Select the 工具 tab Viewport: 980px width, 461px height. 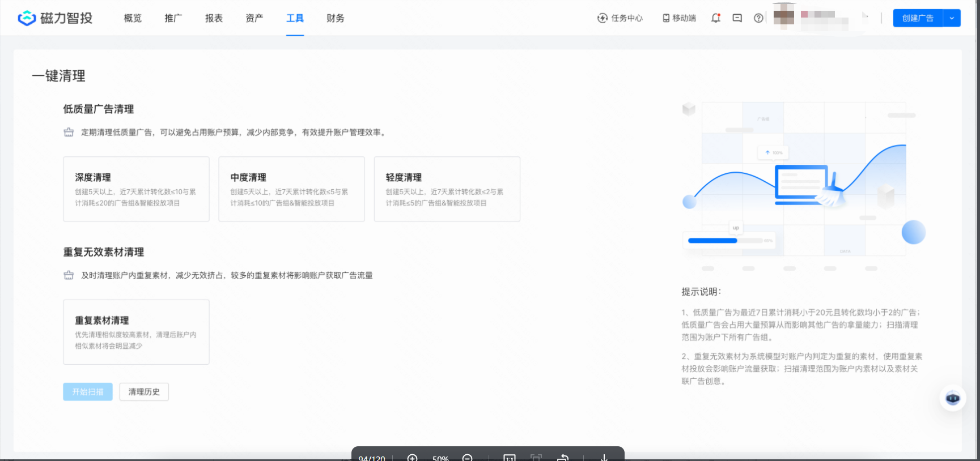[295, 18]
